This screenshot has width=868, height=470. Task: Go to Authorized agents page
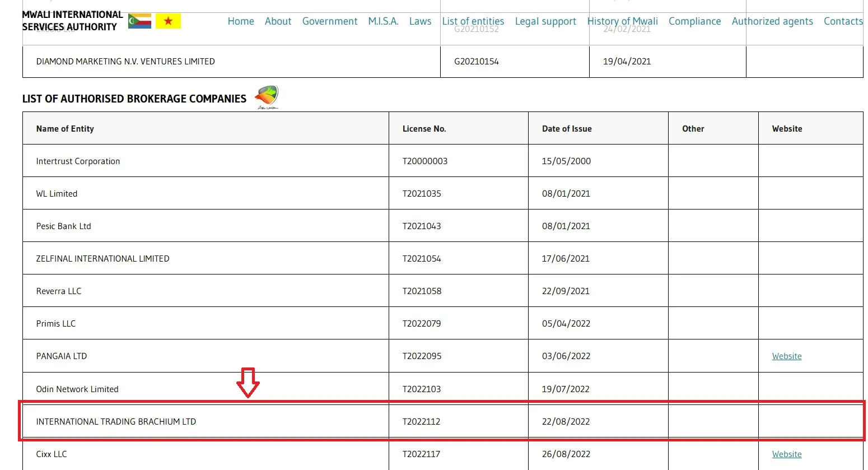[x=772, y=21]
